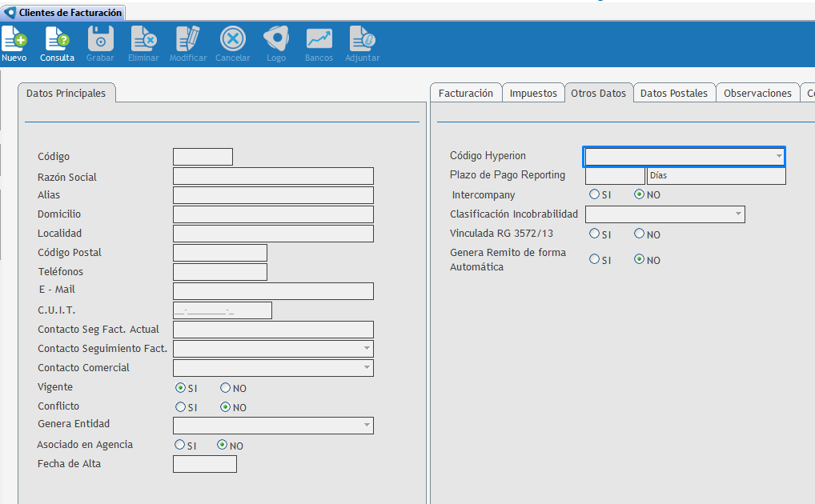The image size is (815, 504).
Task: Open the Datos Postales tab
Action: pyautogui.click(x=673, y=93)
